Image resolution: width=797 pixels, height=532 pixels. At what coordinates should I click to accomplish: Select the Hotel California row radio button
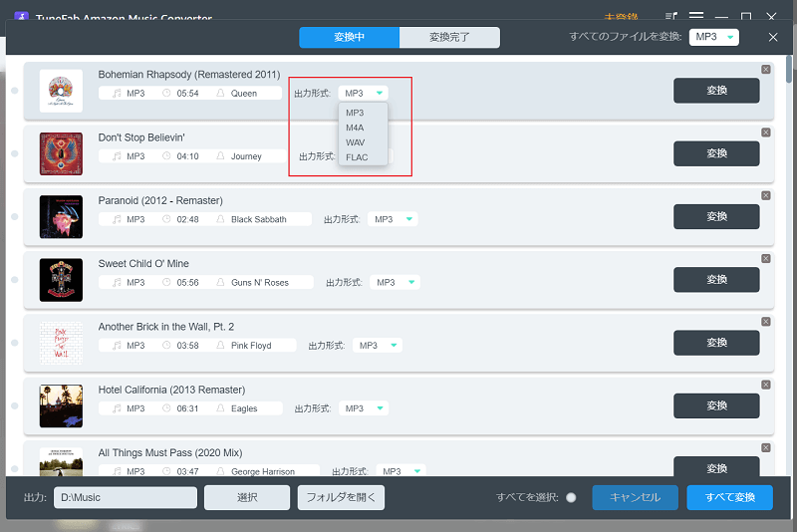(x=15, y=405)
